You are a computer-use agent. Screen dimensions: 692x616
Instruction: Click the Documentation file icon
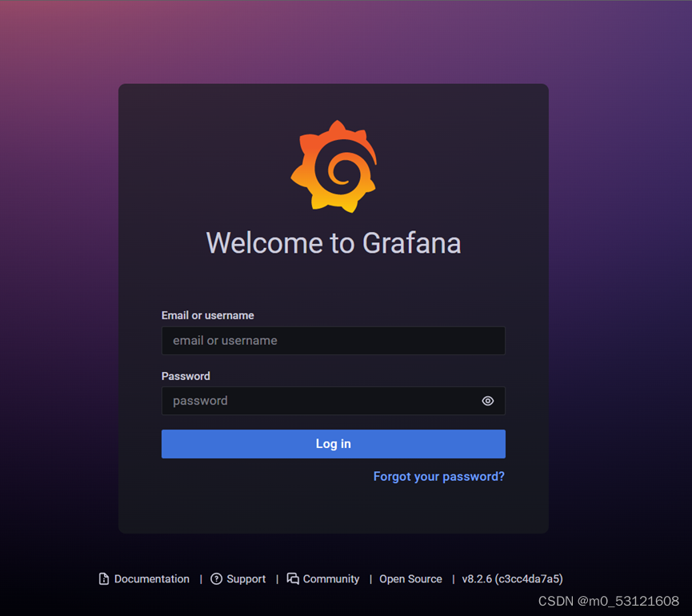[104, 579]
